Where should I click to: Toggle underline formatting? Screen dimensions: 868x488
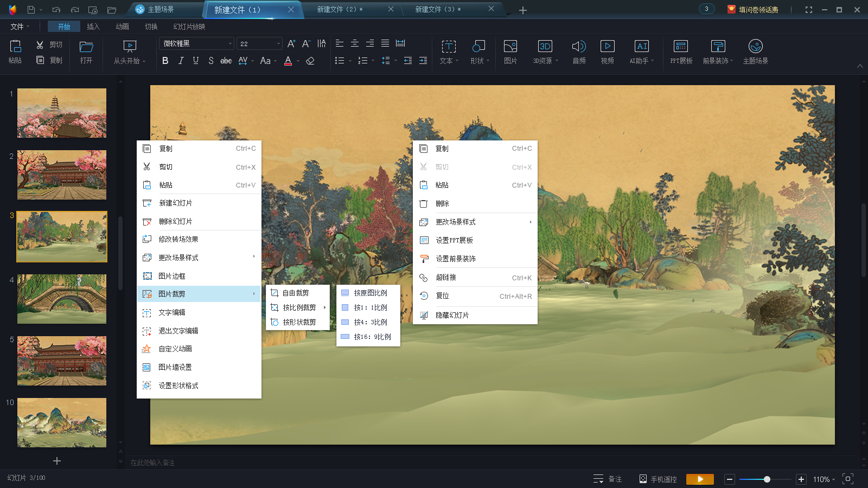[x=196, y=61]
